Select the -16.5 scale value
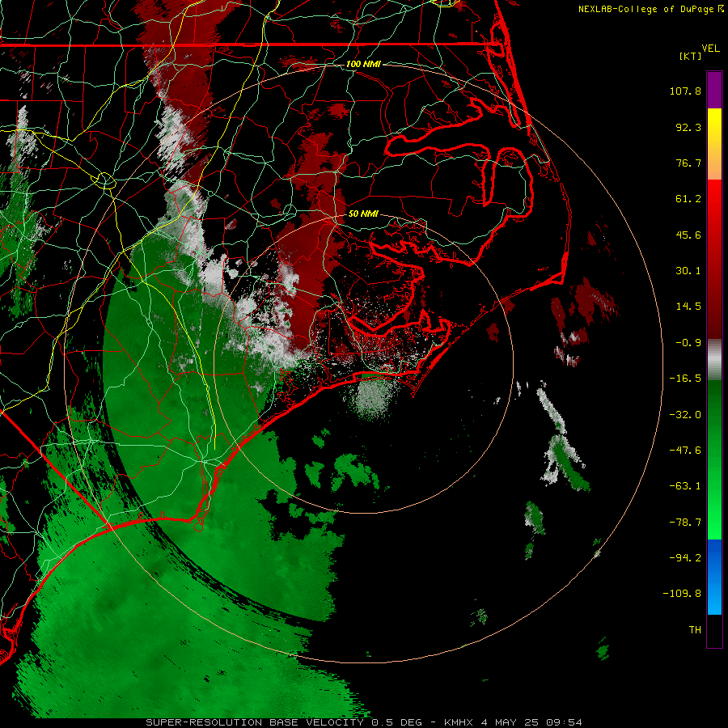This screenshot has width=728, height=728. pyautogui.click(x=685, y=379)
